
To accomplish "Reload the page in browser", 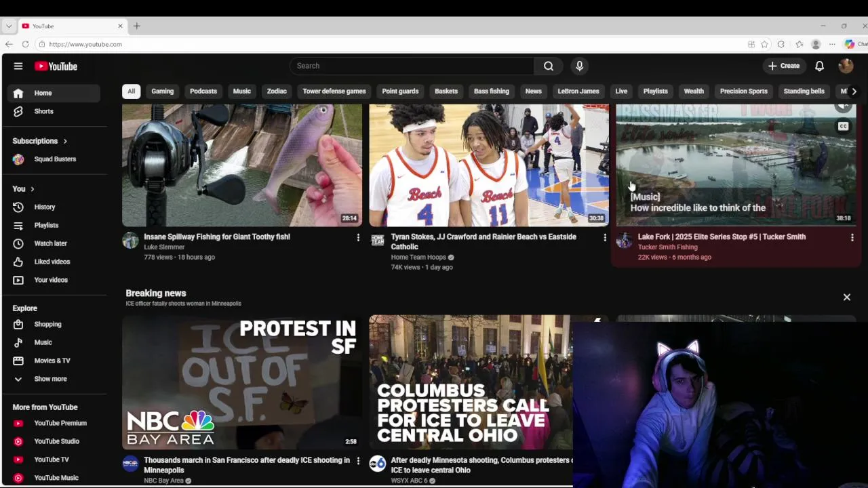I will 25,44.
